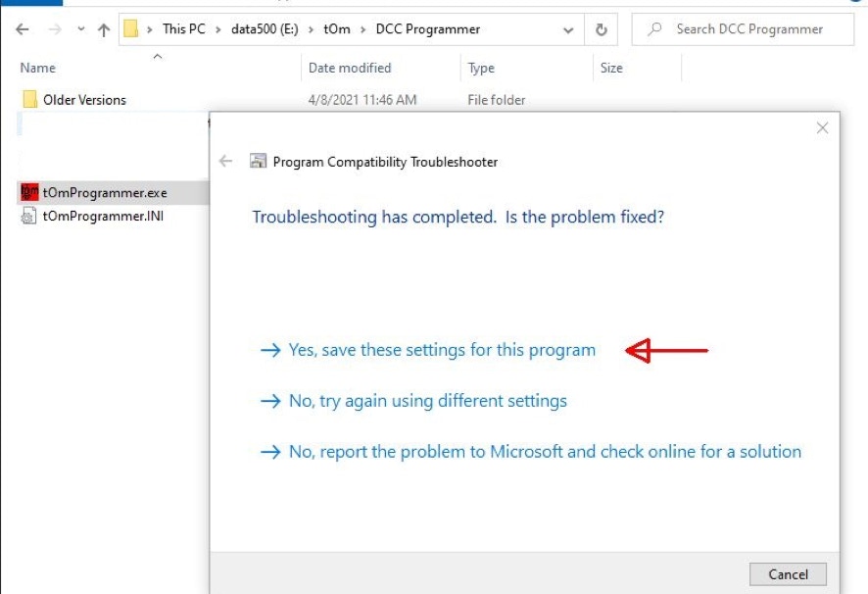
Task: Click back arrow in troubleshooter dialog
Action: (x=226, y=162)
